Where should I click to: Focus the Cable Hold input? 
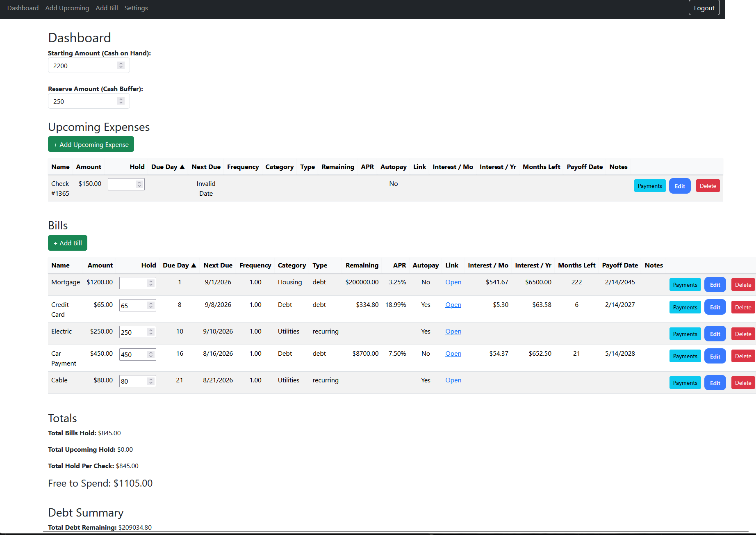(x=138, y=381)
